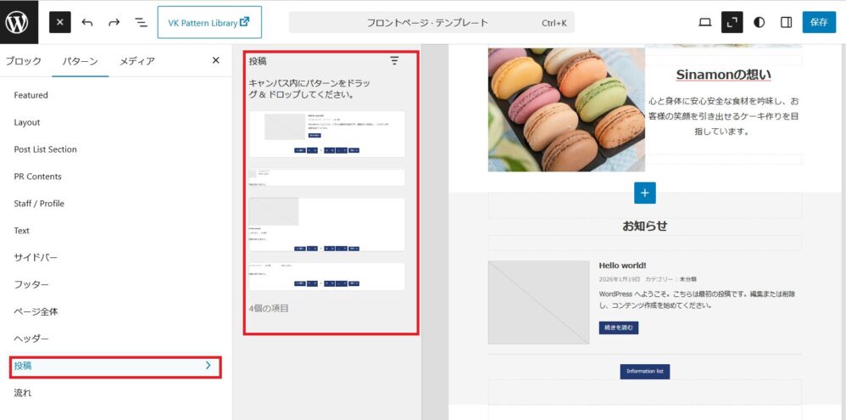Click the Undo arrow icon

tap(87, 23)
